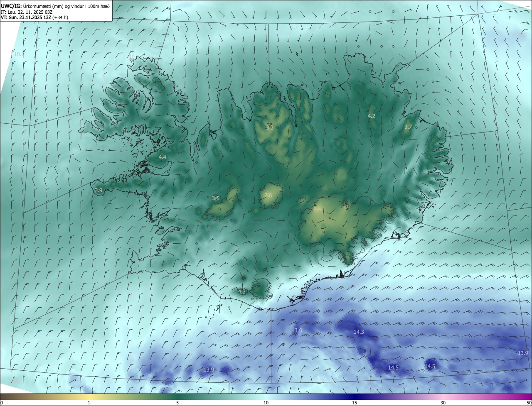Screen dimensions: 532x406
Task: Click the 30 tick on the color scale
Action: click(443, 403)
